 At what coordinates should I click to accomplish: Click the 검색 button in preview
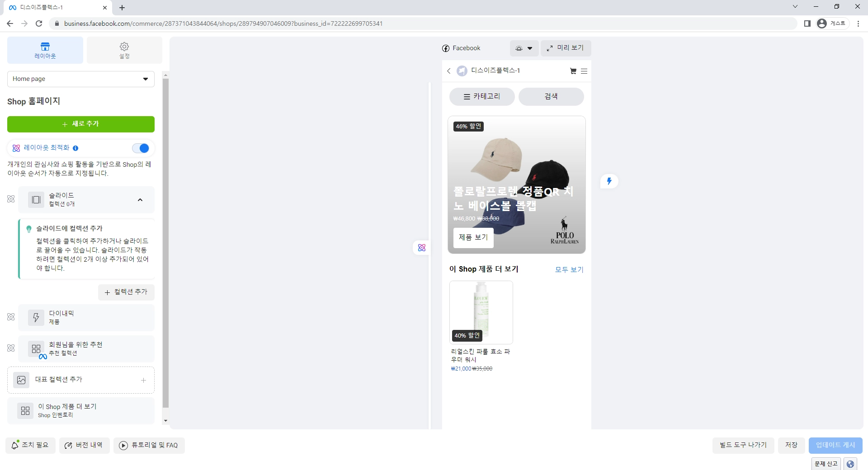coord(551,97)
